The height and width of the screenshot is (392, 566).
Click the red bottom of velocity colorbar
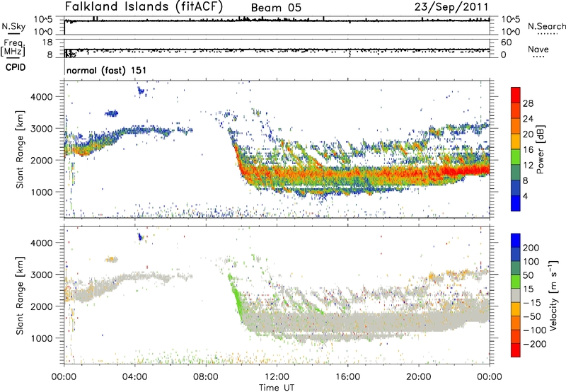point(516,350)
